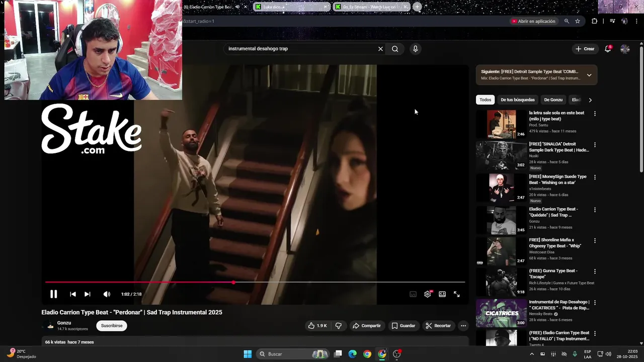Open 'la letra sale sola' video thumbnail
Screen dimensions: 644x362
[501, 124]
